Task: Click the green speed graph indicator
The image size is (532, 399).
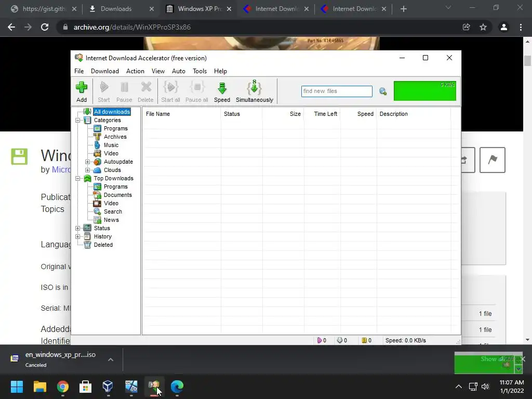Action: click(425, 91)
